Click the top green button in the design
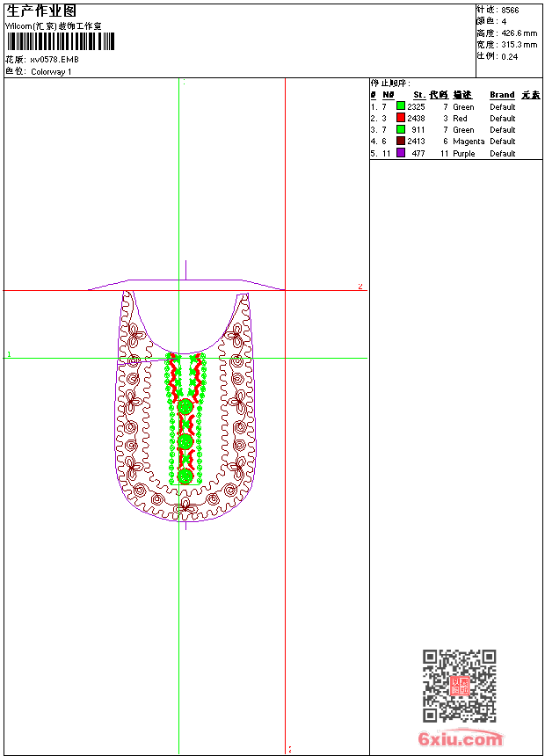 [185, 406]
